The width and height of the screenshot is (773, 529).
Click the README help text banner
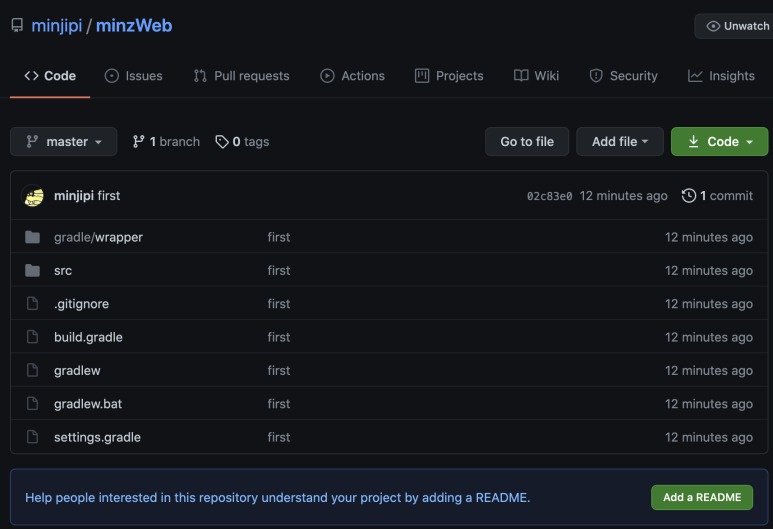(278, 497)
